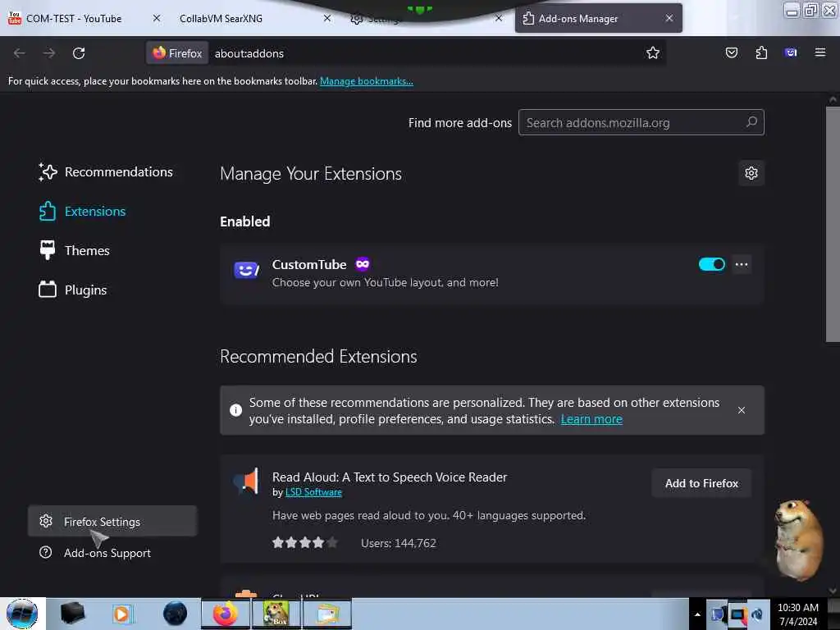The image size is (840, 630).
Task: Open the Extensions puzzle-piece toolbar button
Action: tap(761, 52)
